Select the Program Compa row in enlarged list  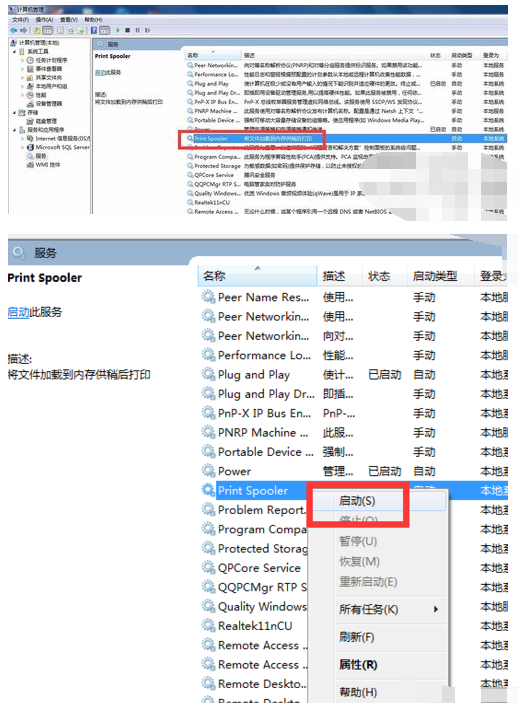254,529
